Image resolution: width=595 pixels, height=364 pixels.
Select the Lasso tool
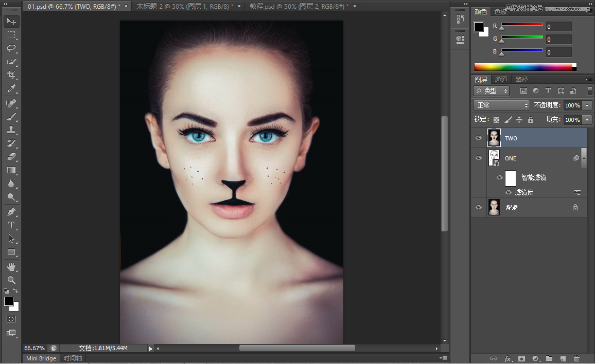(x=11, y=48)
